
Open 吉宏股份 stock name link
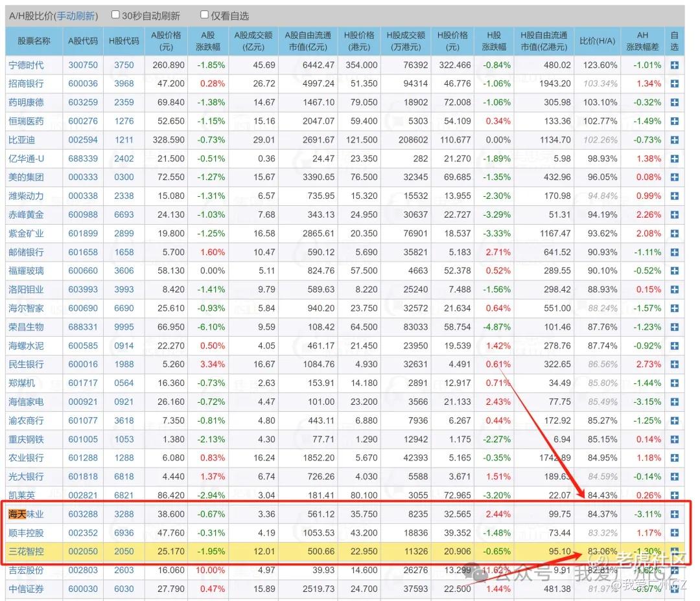point(27,570)
